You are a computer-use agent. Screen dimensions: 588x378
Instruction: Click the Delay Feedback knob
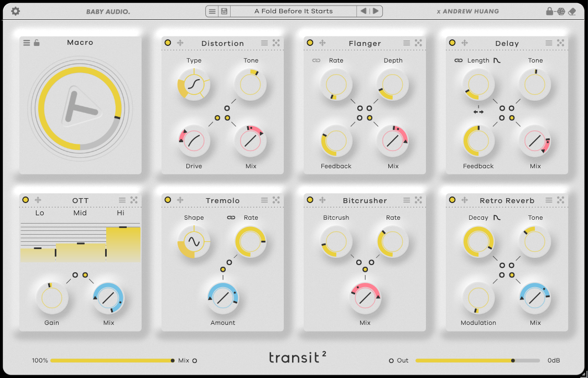coord(478,141)
